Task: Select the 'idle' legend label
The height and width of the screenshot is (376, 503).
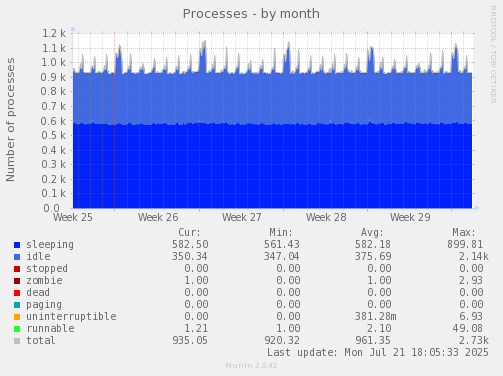Action: 38,256
